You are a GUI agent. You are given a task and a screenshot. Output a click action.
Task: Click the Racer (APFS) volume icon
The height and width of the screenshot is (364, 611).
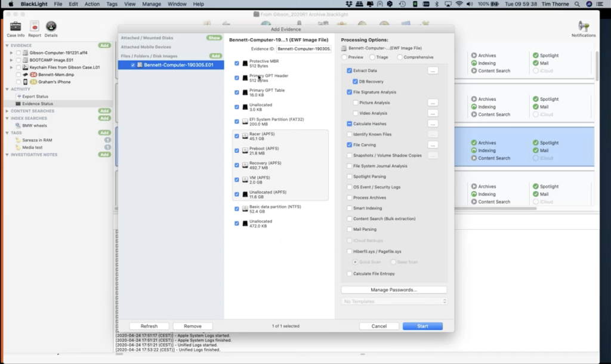click(245, 136)
